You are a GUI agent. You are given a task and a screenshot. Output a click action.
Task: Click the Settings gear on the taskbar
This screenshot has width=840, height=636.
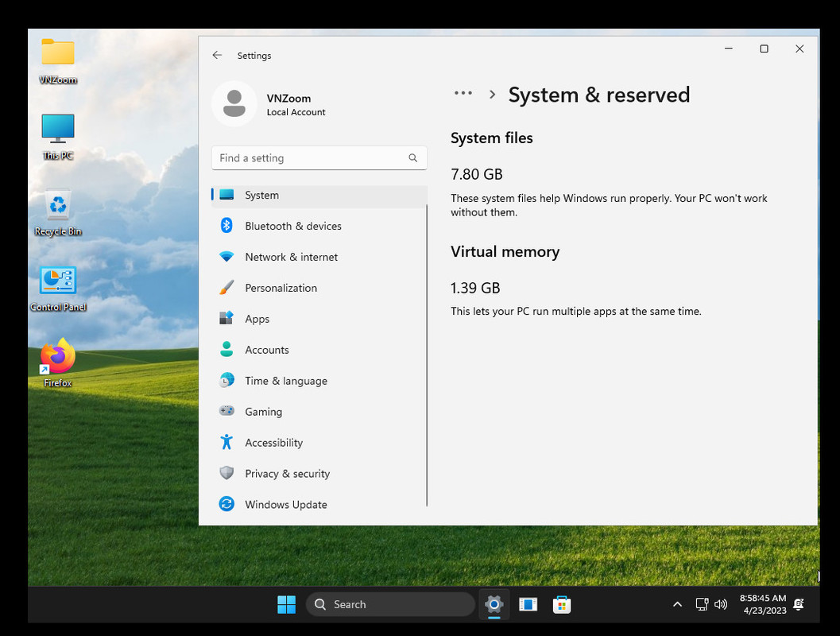tap(494, 604)
